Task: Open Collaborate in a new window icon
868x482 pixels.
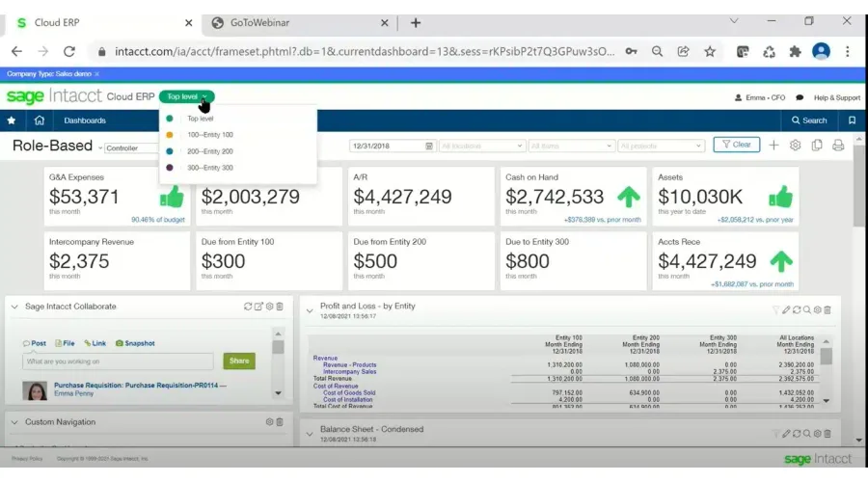Action: pyautogui.click(x=258, y=306)
